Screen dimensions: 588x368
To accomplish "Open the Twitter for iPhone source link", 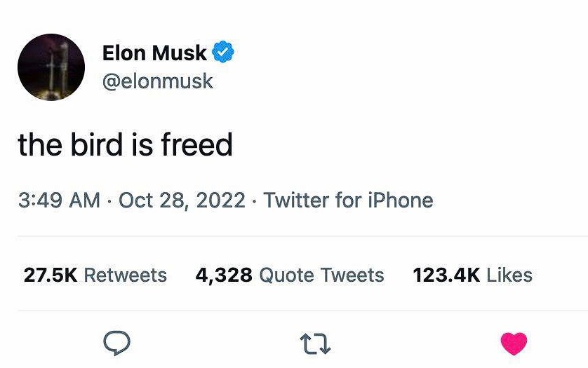I will tap(348, 200).
